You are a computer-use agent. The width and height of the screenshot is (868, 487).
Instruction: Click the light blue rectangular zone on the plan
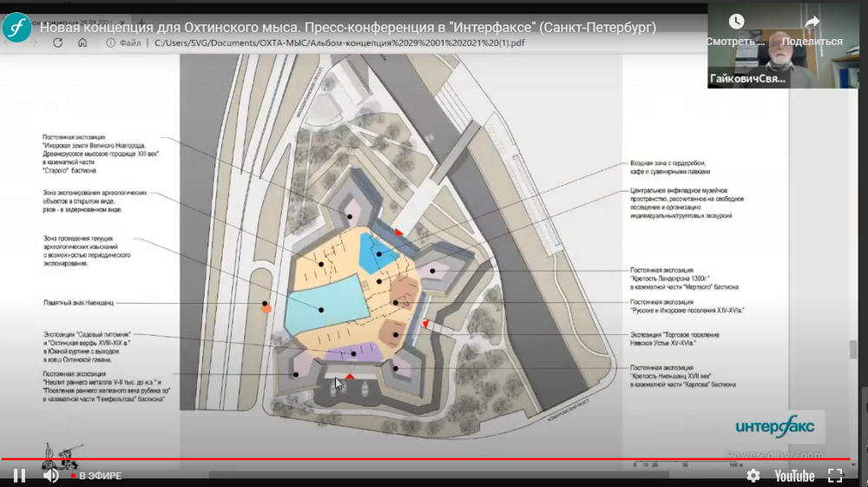323,304
